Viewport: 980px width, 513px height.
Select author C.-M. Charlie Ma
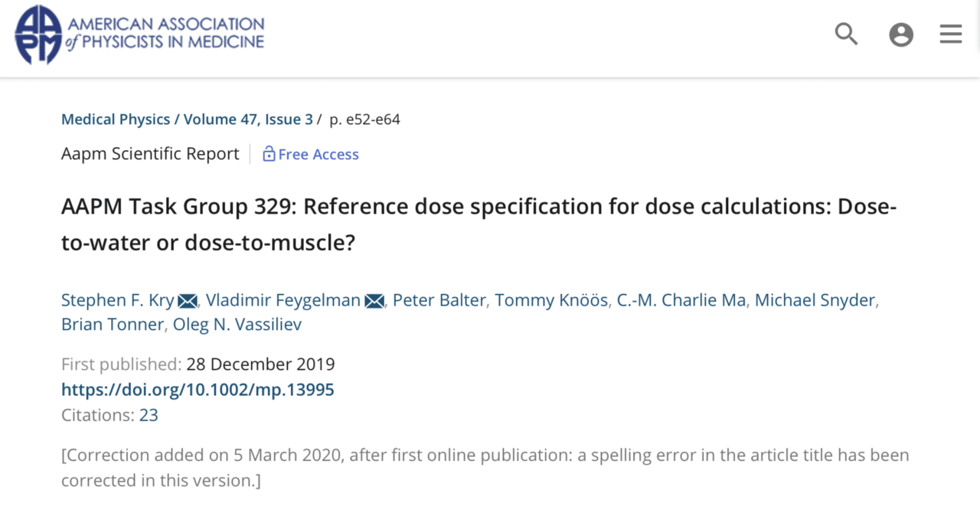coord(681,300)
